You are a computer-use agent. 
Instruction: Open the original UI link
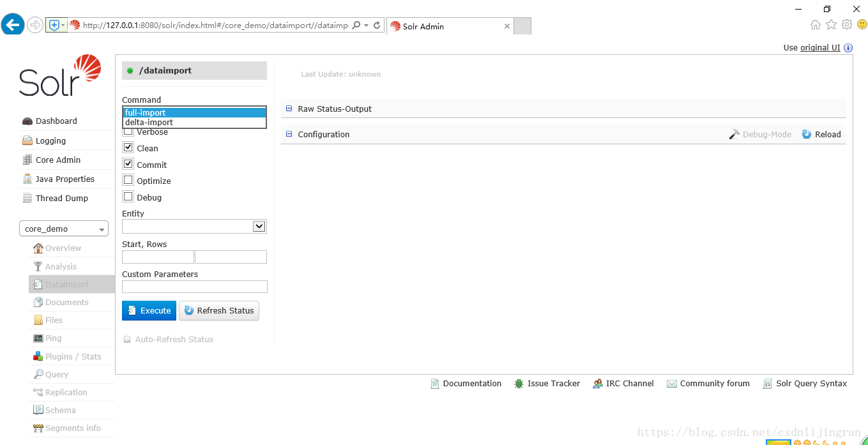pos(820,48)
